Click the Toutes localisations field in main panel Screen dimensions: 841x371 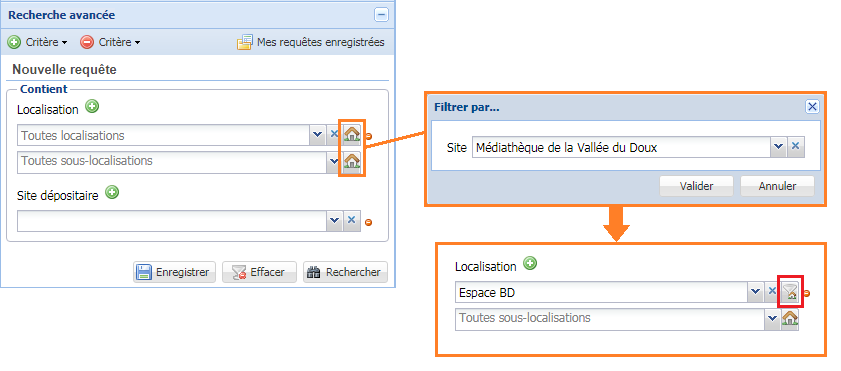pos(163,135)
